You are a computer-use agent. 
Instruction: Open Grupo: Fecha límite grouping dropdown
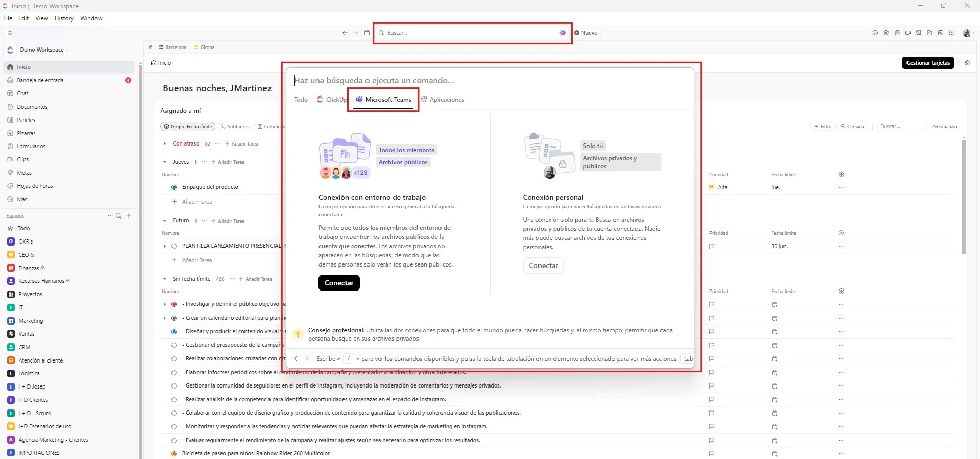(x=187, y=127)
